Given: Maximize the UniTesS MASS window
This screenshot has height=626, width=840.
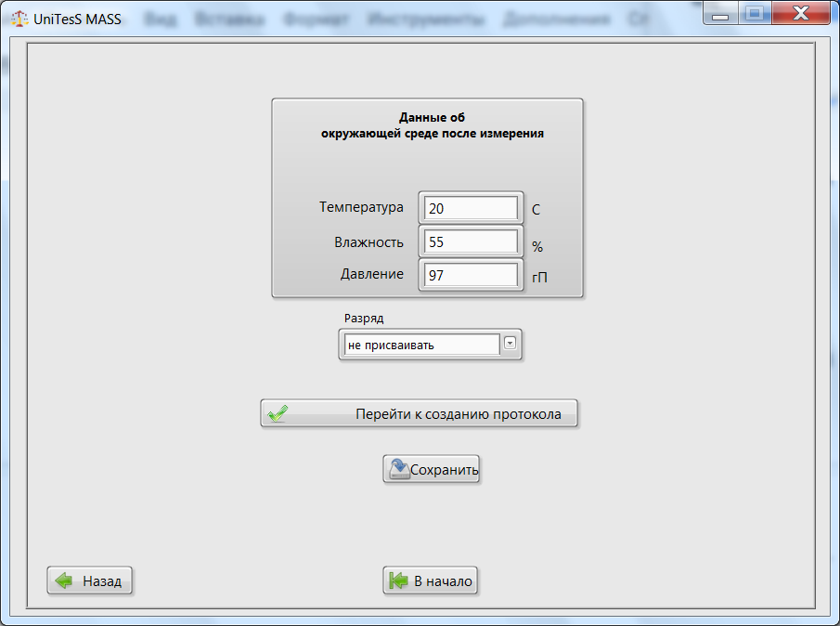Looking at the screenshot, I should click(755, 13).
